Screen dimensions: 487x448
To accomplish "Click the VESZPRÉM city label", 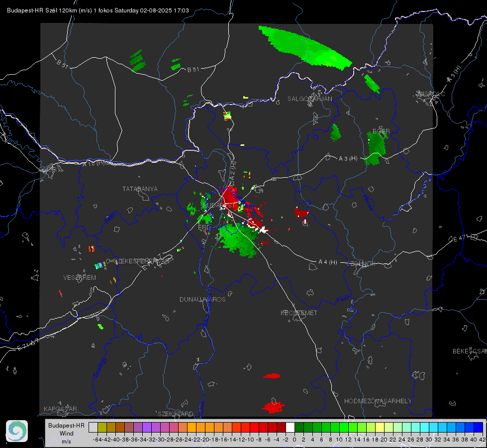I will (80, 277).
